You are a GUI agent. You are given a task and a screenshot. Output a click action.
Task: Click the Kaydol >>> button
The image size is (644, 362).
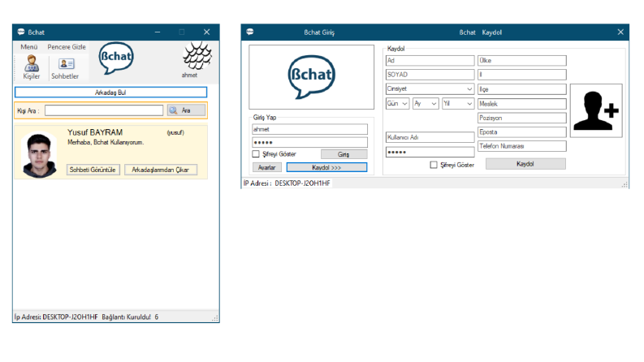tap(327, 167)
